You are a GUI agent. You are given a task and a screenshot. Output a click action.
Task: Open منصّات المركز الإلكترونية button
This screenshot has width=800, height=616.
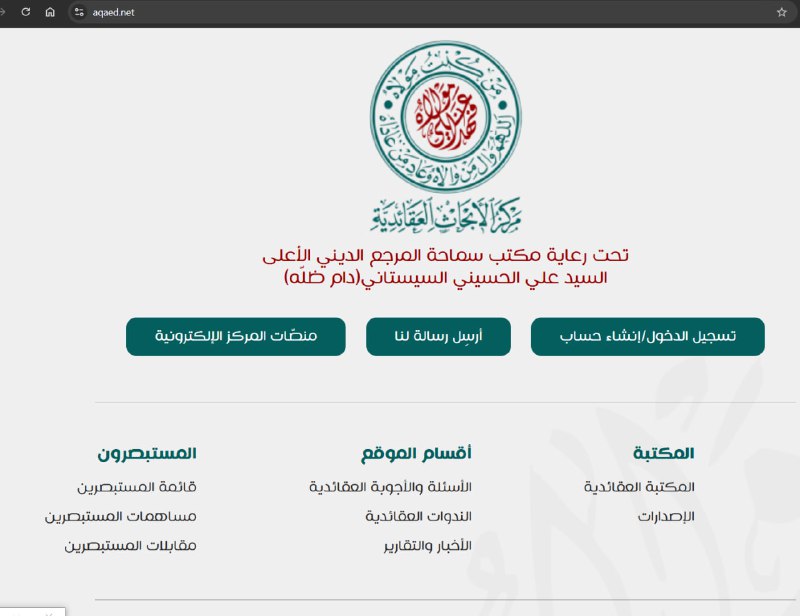pyautogui.click(x=236, y=336)
